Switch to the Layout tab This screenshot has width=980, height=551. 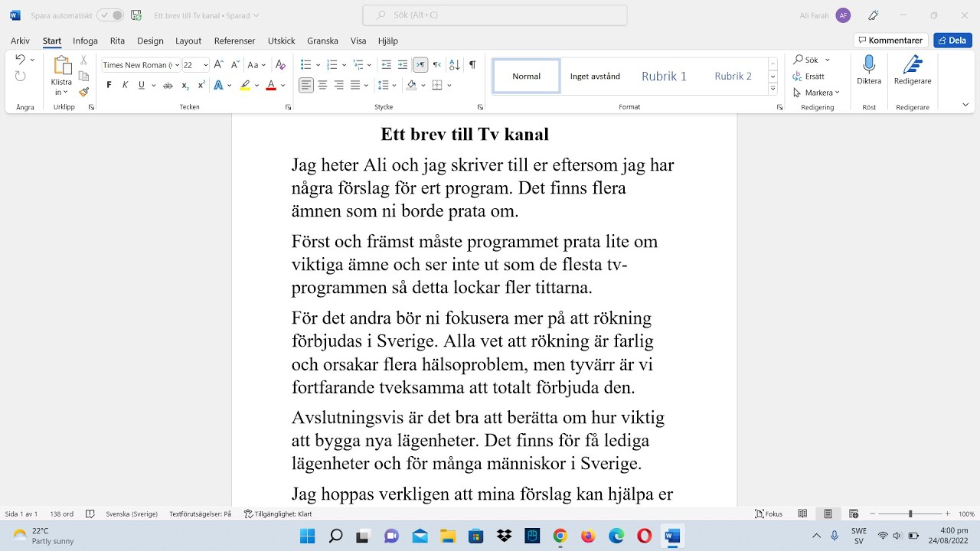188,41
